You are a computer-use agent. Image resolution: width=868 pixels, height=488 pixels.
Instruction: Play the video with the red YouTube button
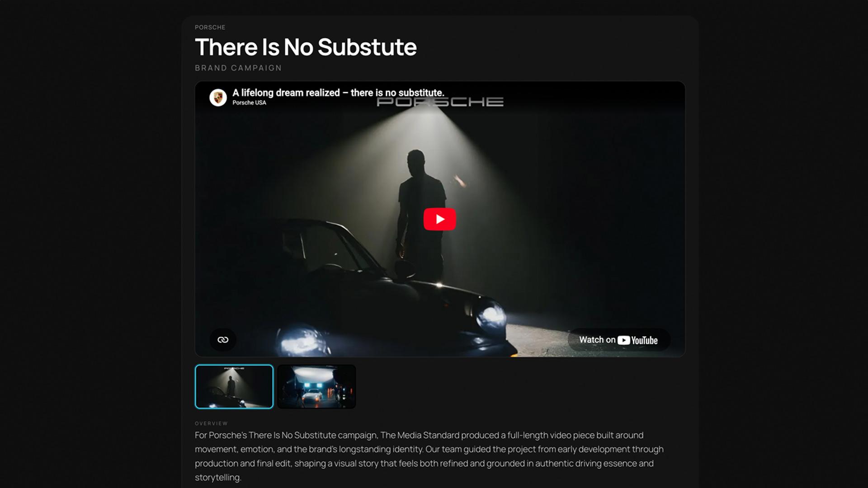(439, 219)
